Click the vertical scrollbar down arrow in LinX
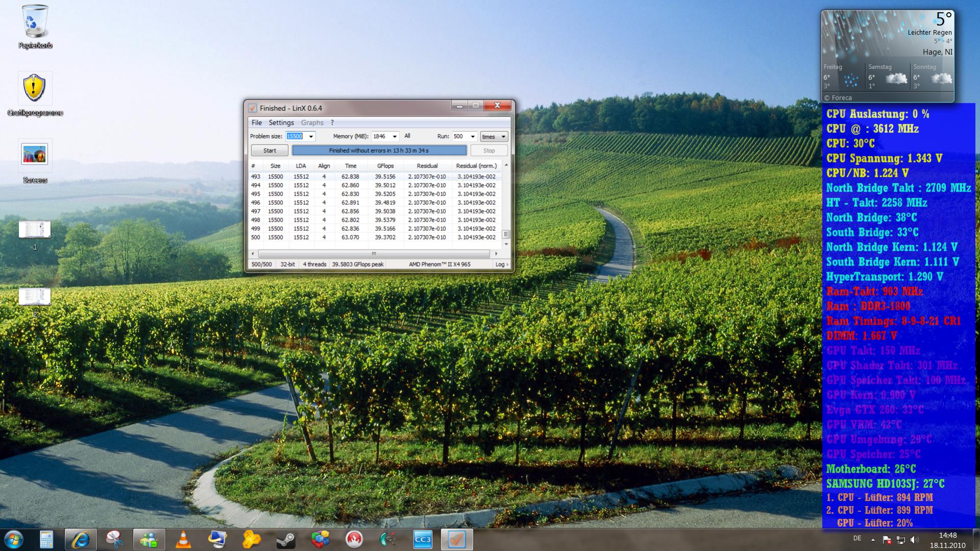The height and width of the screenshot is (551, 980). 506,244
